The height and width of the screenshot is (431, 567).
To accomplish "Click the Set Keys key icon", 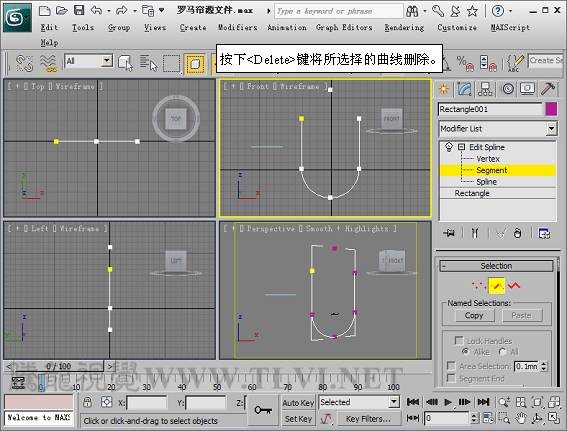I will 263,410.
